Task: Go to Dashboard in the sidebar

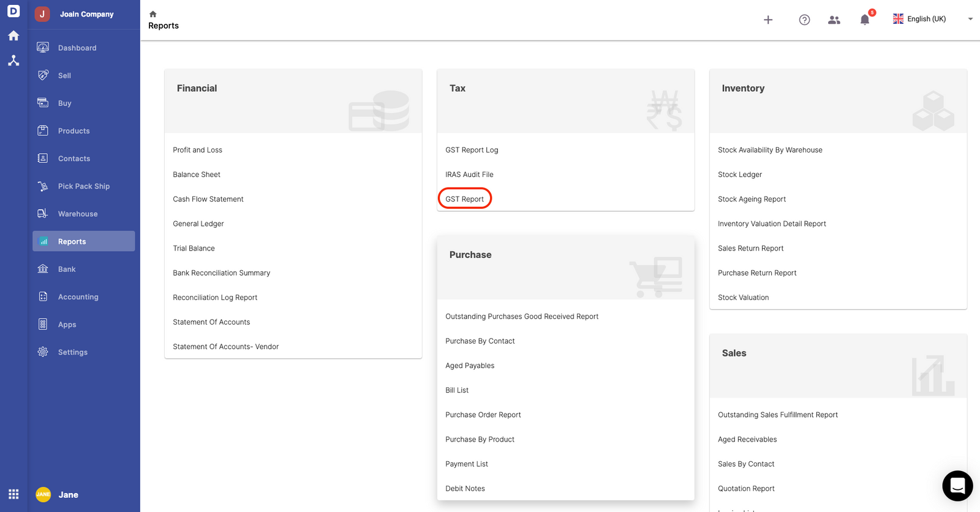Action: (x=77, y=48)
